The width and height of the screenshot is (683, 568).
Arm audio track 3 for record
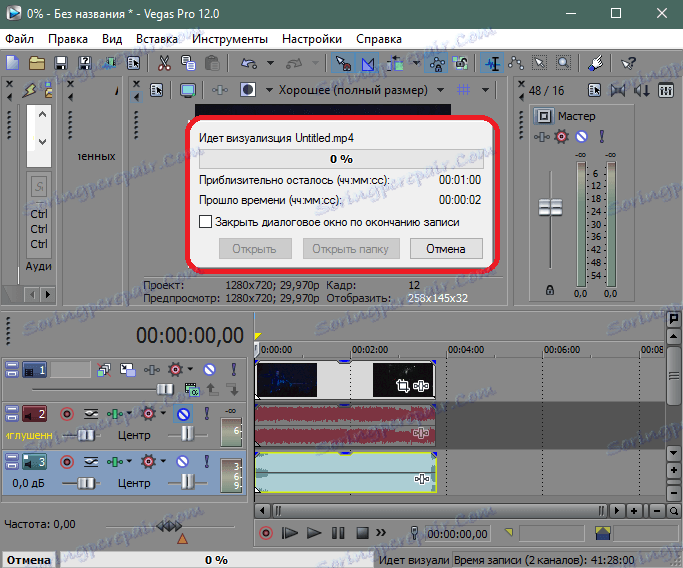67,461
